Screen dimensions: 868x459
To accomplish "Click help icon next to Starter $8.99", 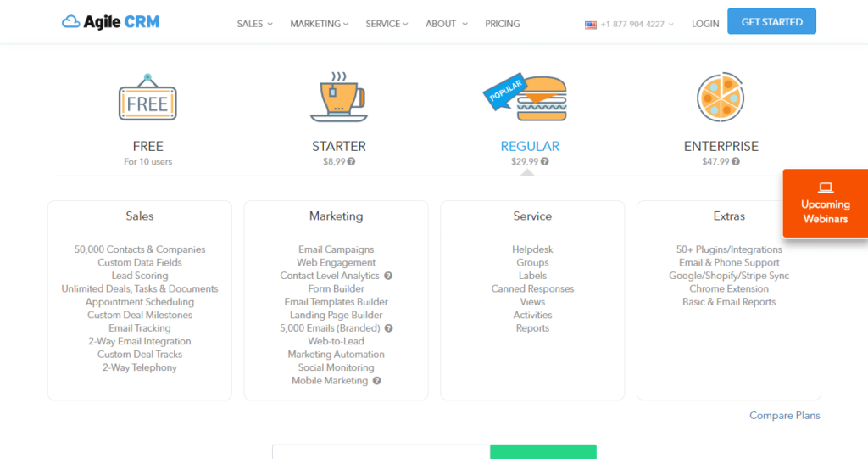I will (352, 162).
